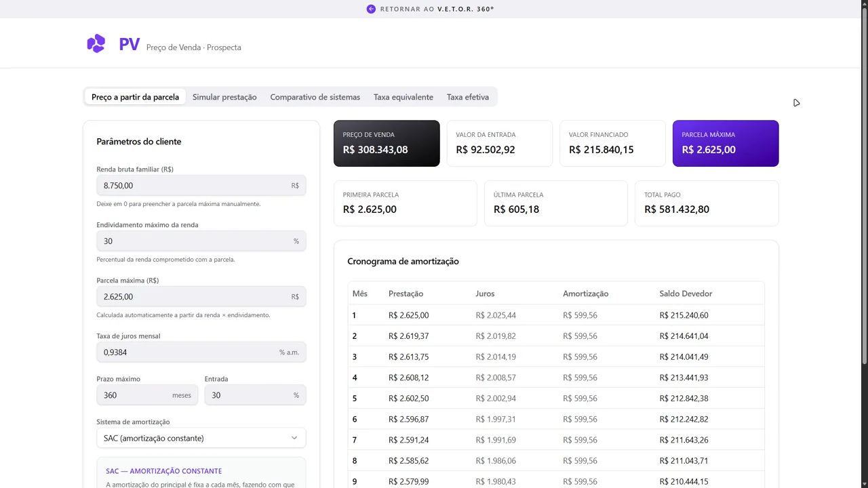Click the Total Pago card
The image size is (868, 488).
tap(707, 203)
